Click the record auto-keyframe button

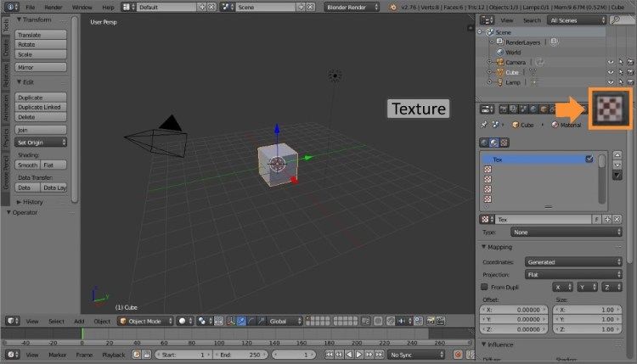click(x=459, y=354)
